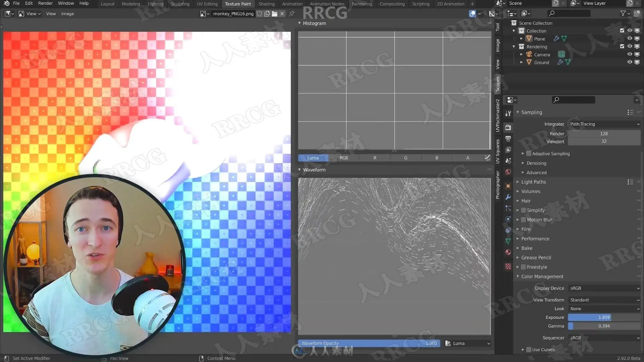Click the Exposure slider

[604, 317]
